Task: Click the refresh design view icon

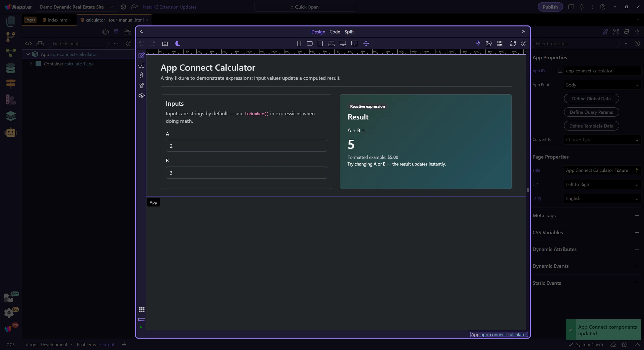Action: tap(513, 44)
